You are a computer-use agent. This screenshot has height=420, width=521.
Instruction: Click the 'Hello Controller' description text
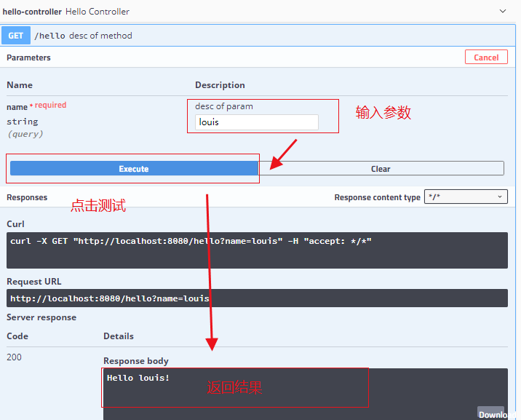pos(98,12)
